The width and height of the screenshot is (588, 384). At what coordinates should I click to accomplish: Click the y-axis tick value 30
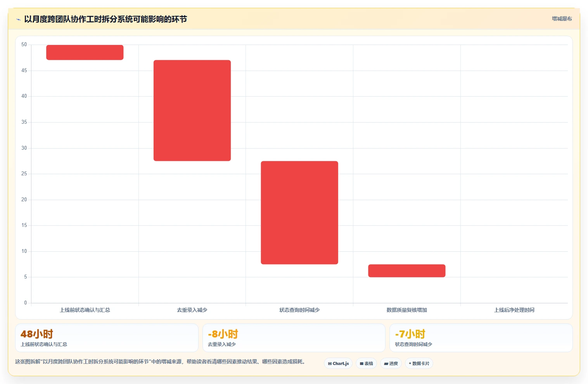[x=24, y=148]
